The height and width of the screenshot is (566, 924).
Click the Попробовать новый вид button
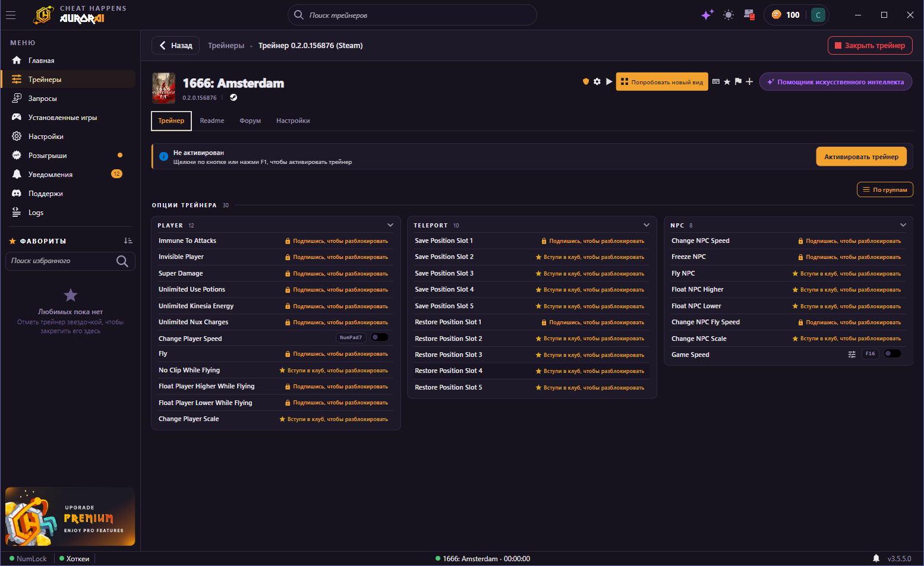[662, 82]
